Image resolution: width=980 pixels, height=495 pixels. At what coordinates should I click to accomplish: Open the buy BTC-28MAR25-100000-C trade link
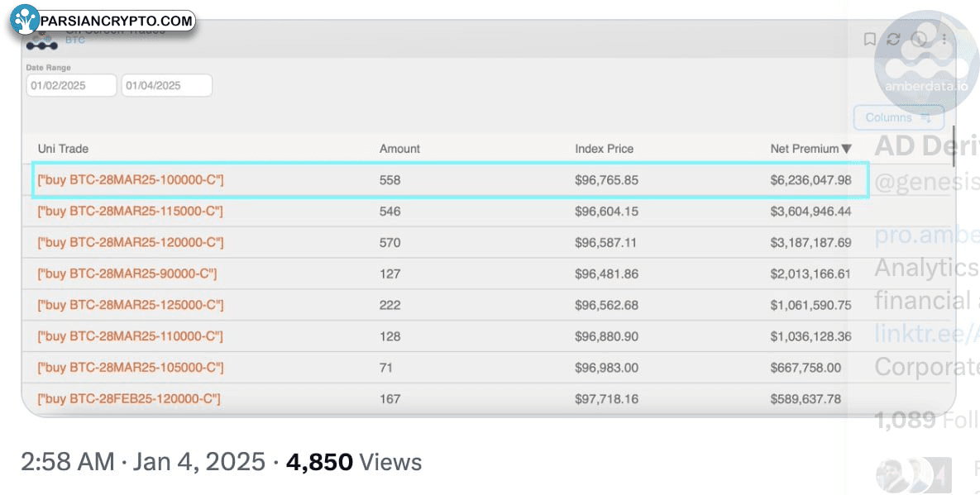click(x=131, y=180)
